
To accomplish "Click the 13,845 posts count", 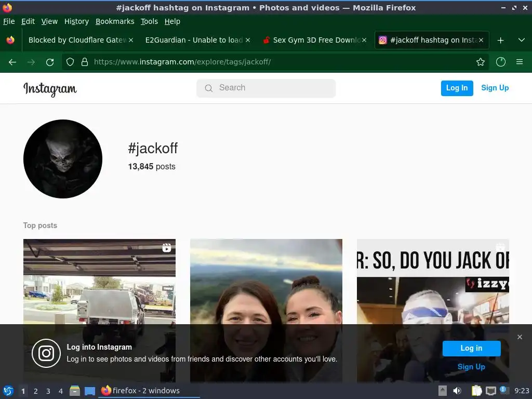I will [152, 167].
